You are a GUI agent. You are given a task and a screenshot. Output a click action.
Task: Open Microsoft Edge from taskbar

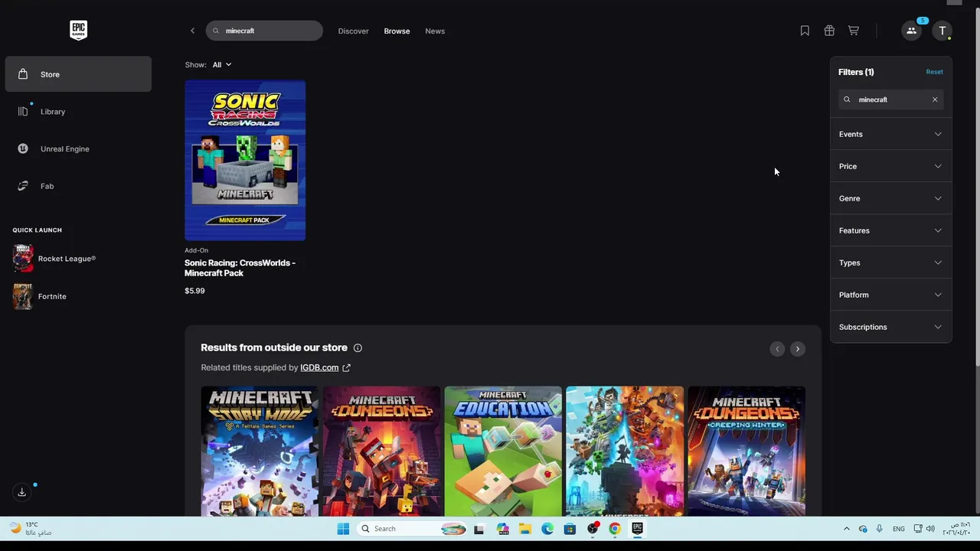click(547, 529)
